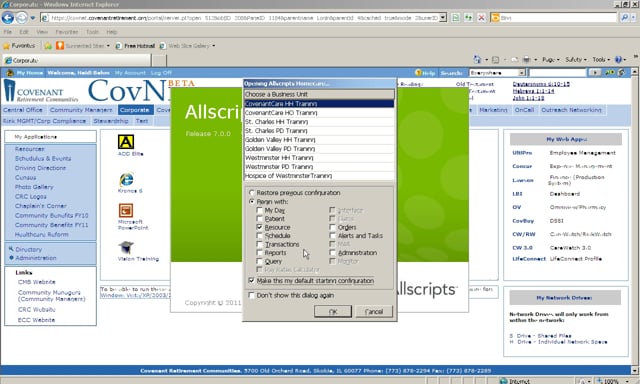Screen dimensions: 640x384
Task: Select Hospice of Westminster Training unit
Action: coord(319,176)
